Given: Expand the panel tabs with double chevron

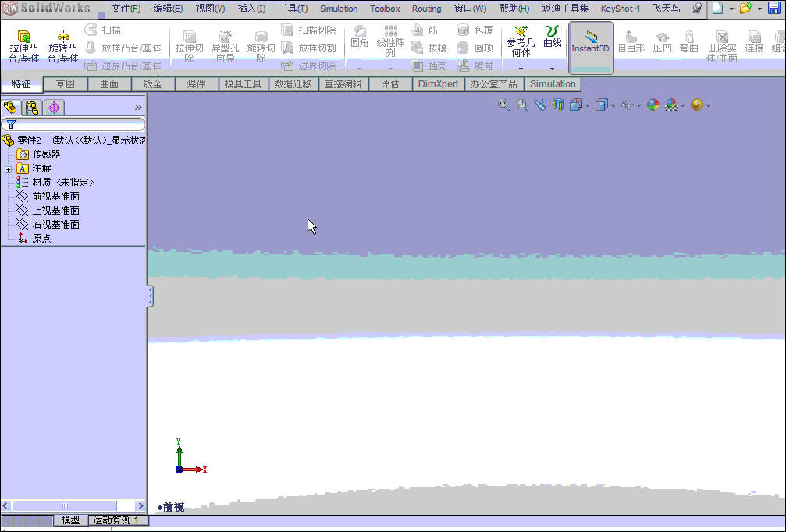Looking at the screenshot, I should click(x=138, y=107).
